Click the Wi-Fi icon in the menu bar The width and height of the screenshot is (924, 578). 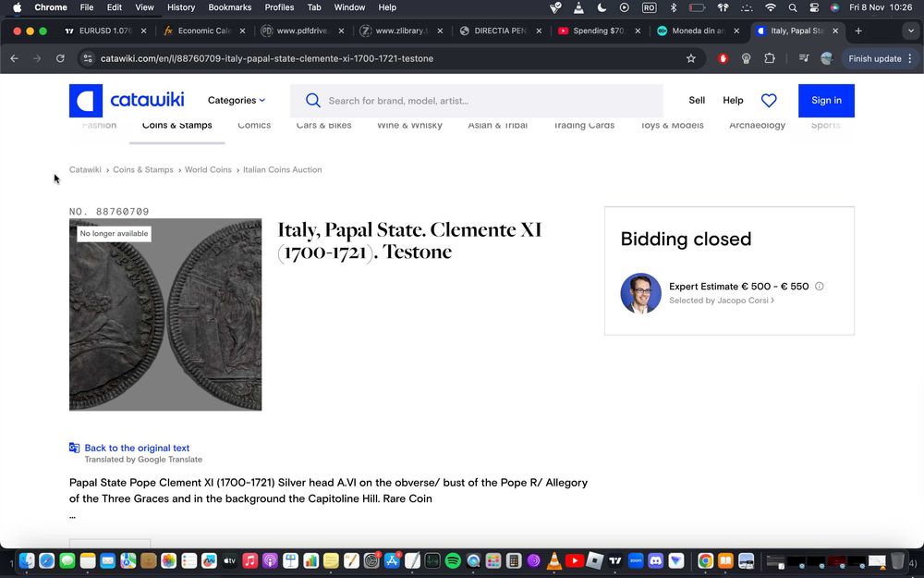(x=771, y=7)
